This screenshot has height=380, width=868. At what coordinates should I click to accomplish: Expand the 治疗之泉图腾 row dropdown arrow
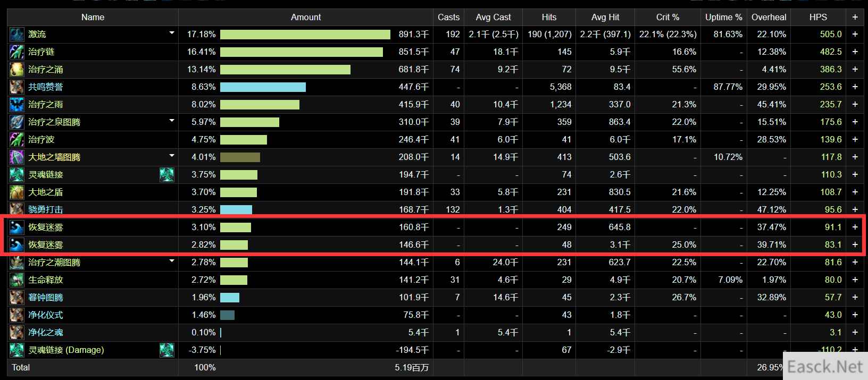(x=172, y=121)
